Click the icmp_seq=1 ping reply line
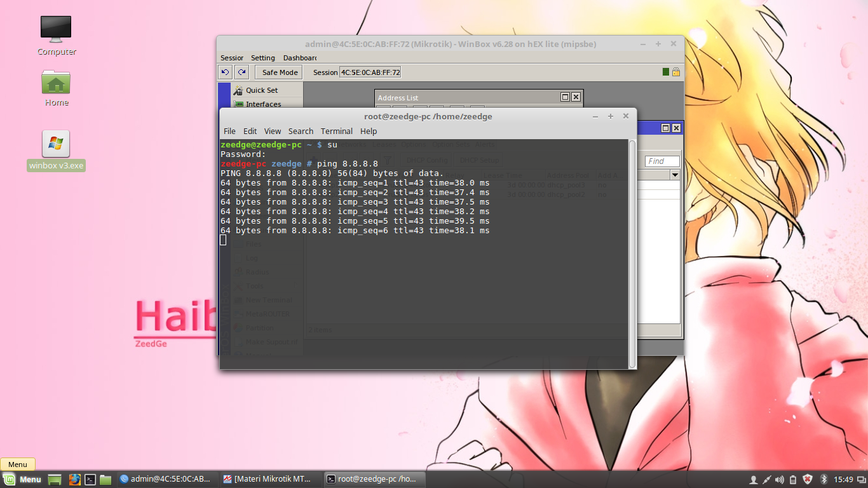The image size is (868, 488). (355, 183)
